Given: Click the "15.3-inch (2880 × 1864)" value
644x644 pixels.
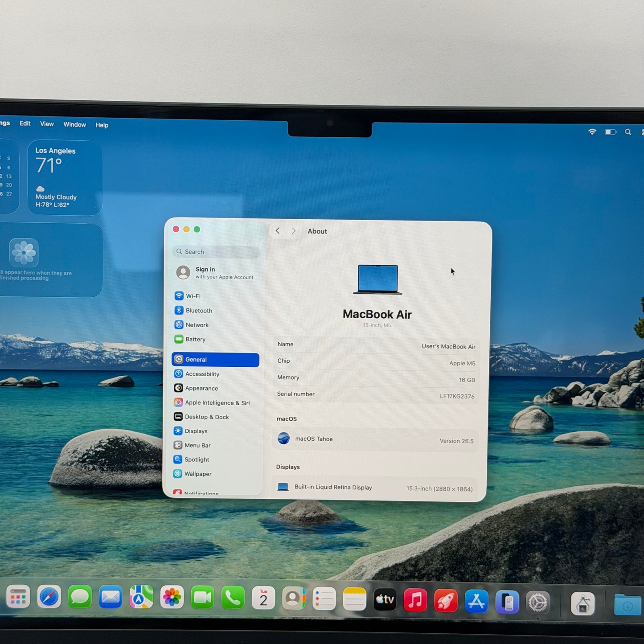Looking at the screenshot, I should tap(439, 489).
